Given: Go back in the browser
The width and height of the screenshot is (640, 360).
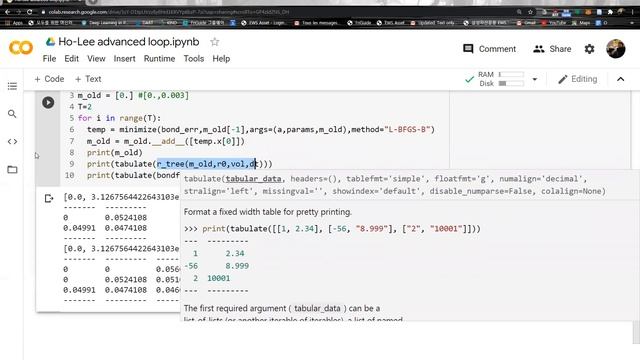Looking at the screenshot, I should [7, 12].
